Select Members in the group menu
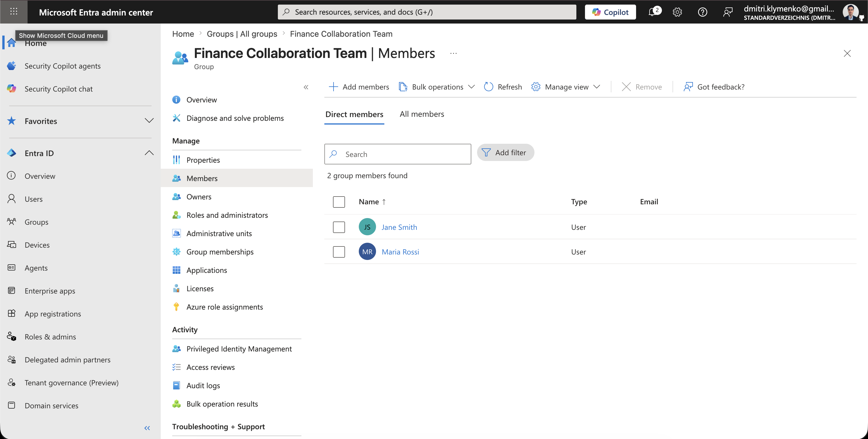868x439 pixels. 237,178
